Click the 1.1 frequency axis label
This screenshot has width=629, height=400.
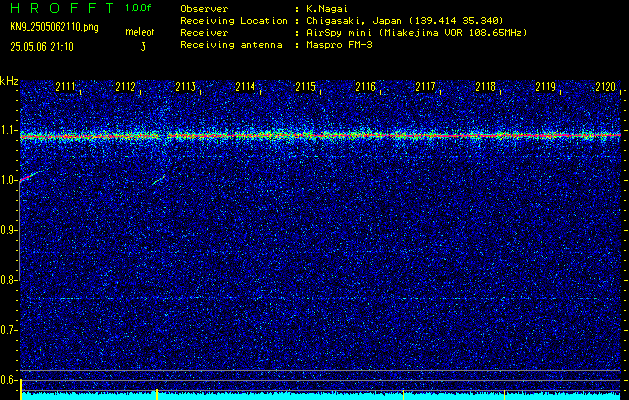(7, 130)
